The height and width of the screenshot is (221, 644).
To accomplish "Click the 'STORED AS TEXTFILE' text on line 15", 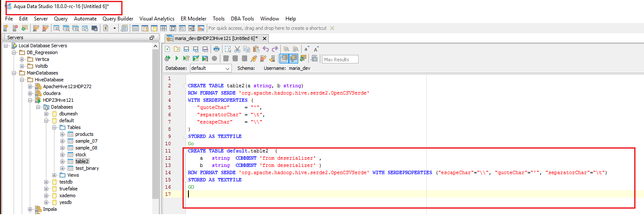I will (215, 180).
